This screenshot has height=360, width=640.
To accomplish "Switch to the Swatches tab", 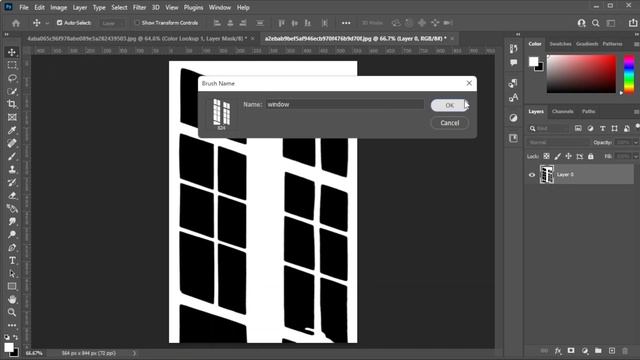I will (x=560, y=44).
